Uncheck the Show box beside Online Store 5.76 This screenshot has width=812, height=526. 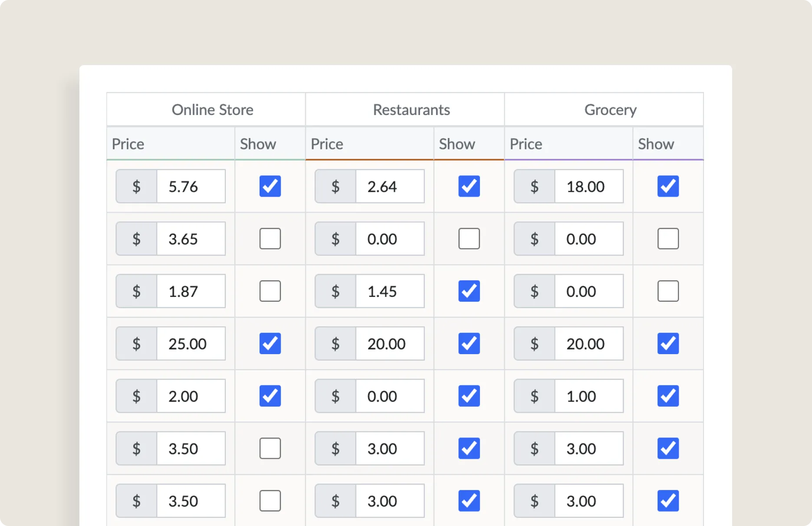pyautogui.click(x=270, y=186)
